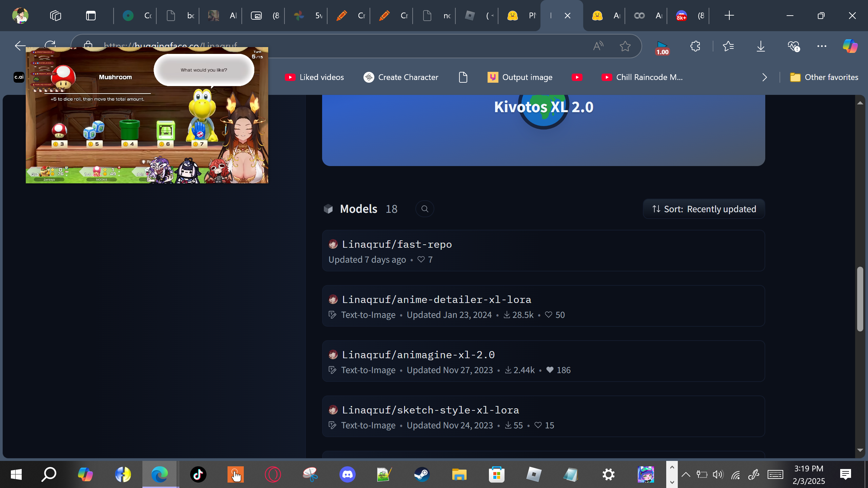
Task: Go back using the browser back arrow
Action: (x=20, y=46)
